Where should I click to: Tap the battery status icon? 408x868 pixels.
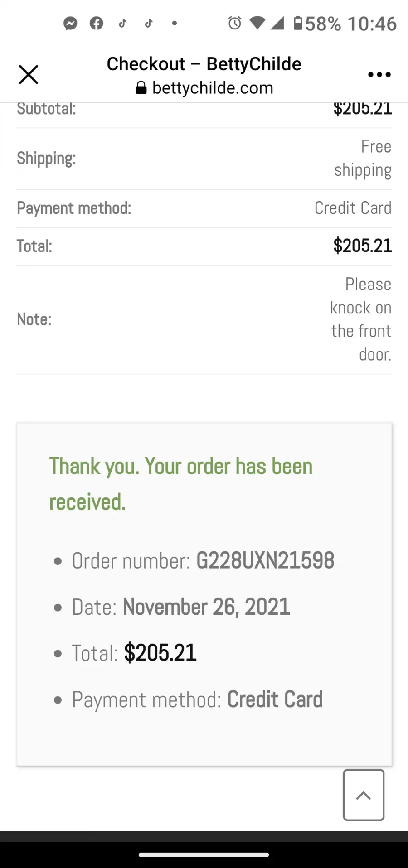[298, 23]
